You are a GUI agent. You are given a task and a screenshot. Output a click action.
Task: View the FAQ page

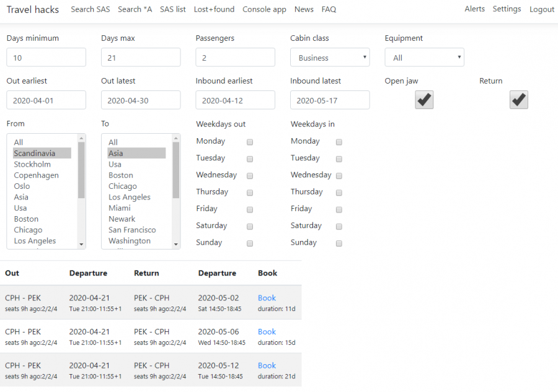click(329, 9)
